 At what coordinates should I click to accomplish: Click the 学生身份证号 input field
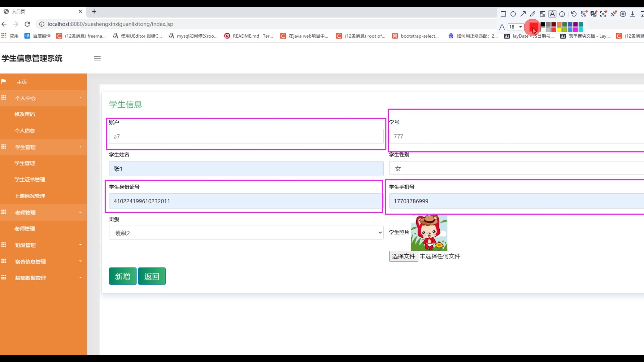246,201
